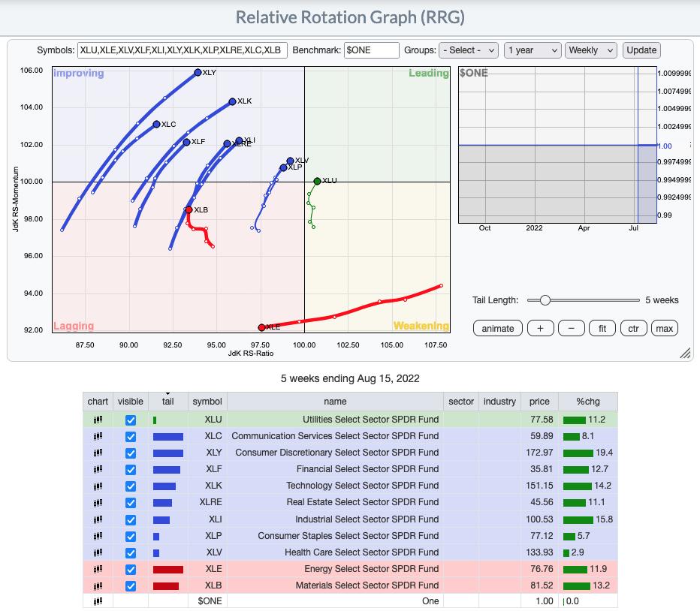Open the chart icon for XLF row

tap(98, 469)
